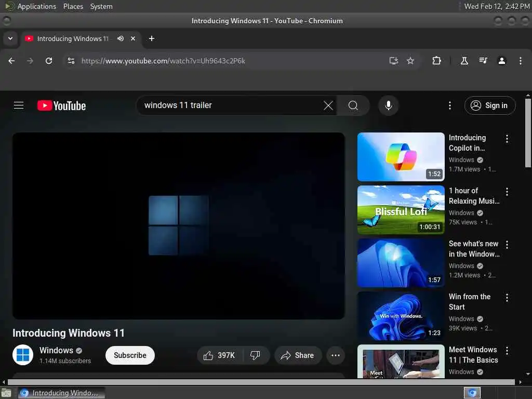Screen dimensions: 532x399
Task: Click the horizontal scrollbar at bottom
Action: [x=261, y=382]
